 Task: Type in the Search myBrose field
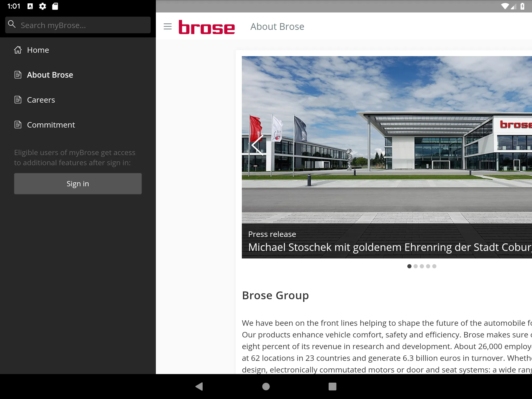[78, 25]
